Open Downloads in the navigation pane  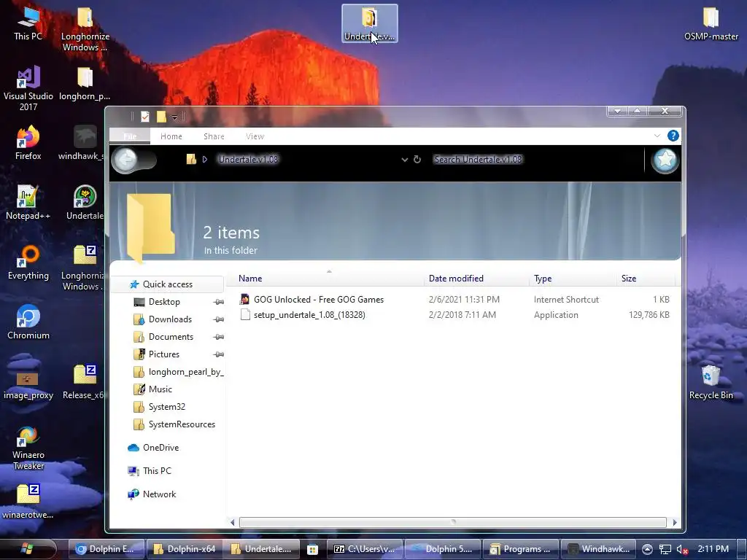click(x=170, y=319)
